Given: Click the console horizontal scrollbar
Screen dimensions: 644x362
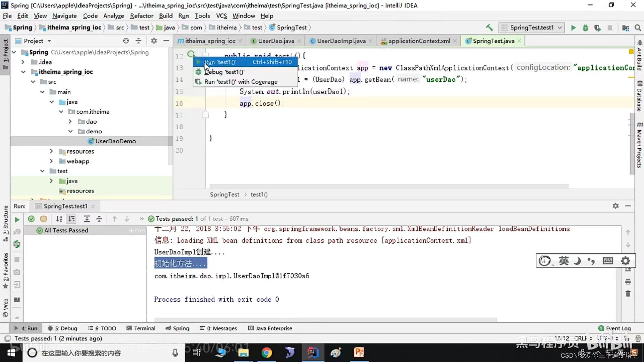Looking at the screenshot, I should click(x=325, y=320).
